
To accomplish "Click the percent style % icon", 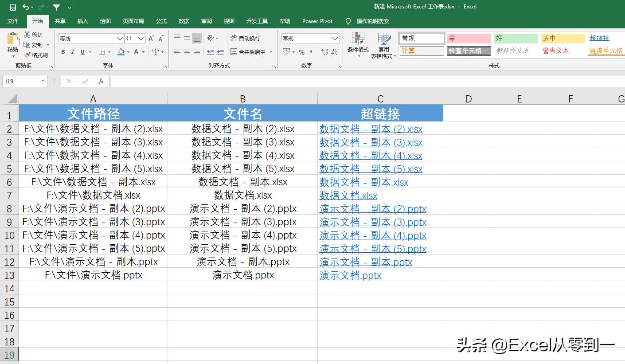I will click(301, 52).
